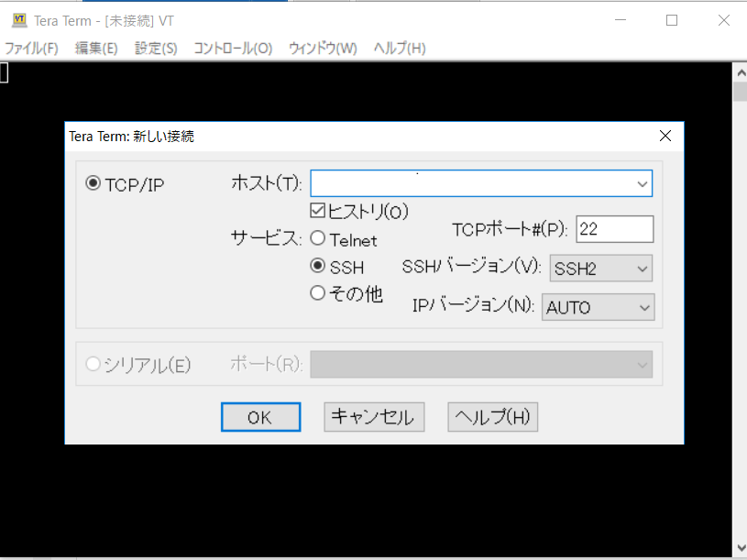The height and width of the screenshot is (560, 747).
Task: Open the 設定(S) menu
Action: (x=156, y=48)
